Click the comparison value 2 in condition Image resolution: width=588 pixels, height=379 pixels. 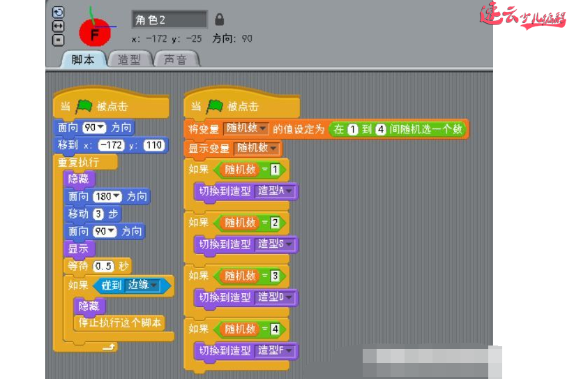pyautogui.click(x=275, y=223)
